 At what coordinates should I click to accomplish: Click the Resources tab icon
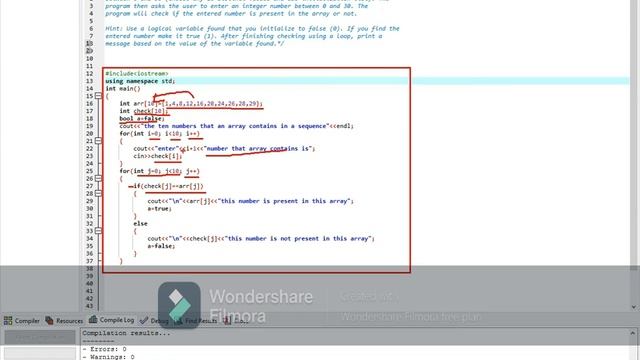[x=49, y=320]
